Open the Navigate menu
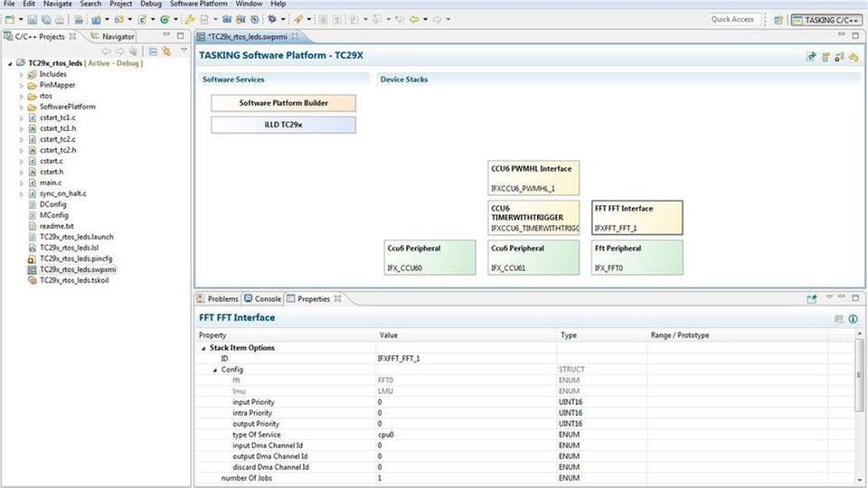 (58, 4)
